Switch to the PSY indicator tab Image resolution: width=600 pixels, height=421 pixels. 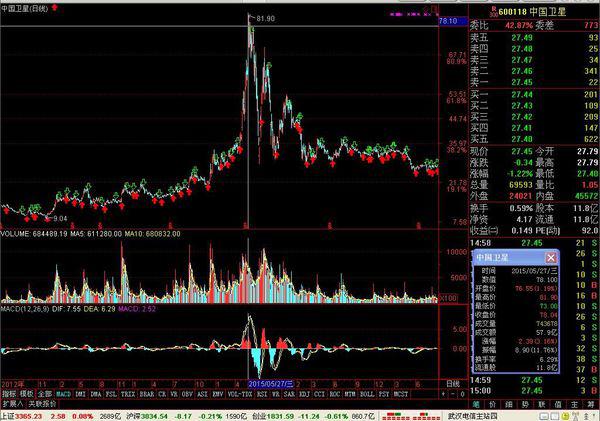(x=384, y=393)
